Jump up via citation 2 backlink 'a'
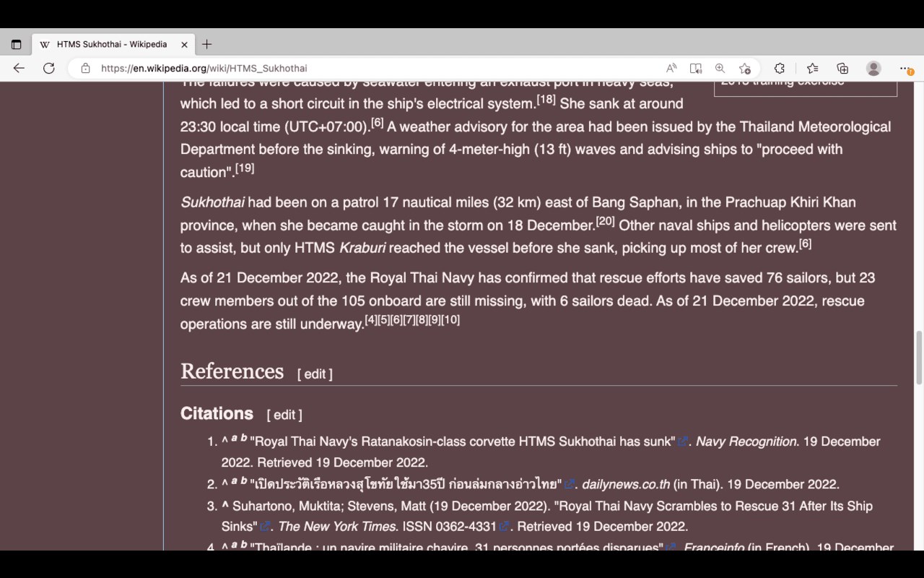The height and width of the screenshot is (578, 924). click(x=235, y=480)
